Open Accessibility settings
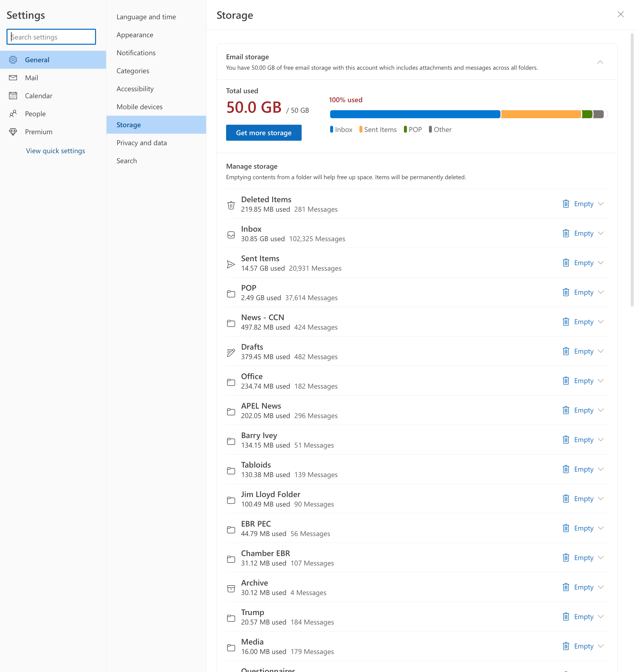636x672 pixels. coord(156,89)
